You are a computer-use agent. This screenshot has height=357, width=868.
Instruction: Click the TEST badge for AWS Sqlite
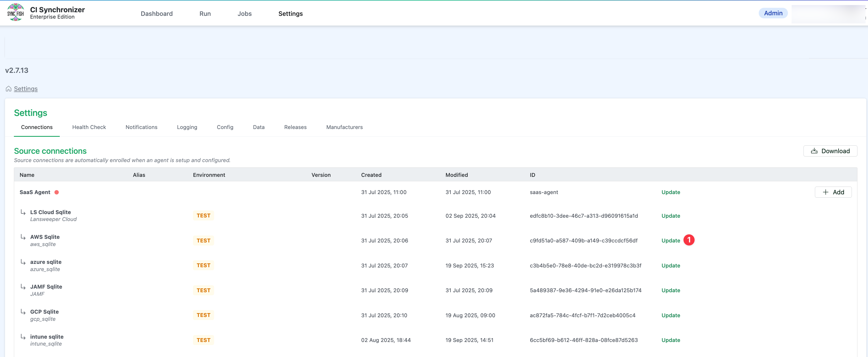[x=204, y=240]
